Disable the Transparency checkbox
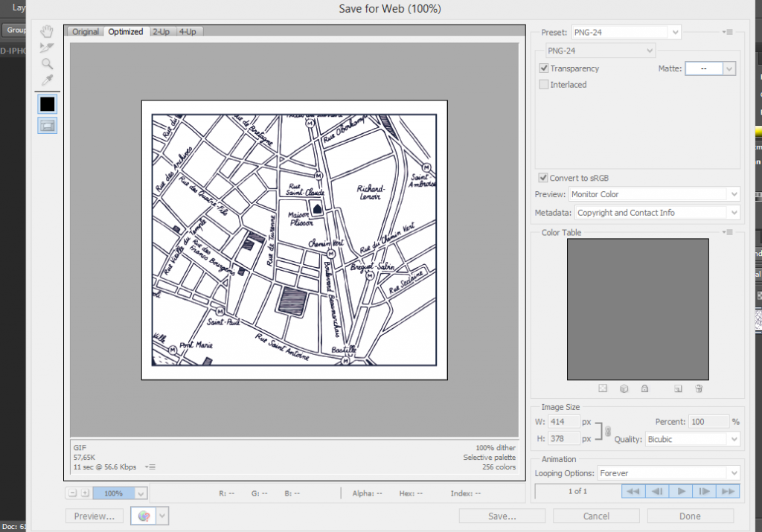 point(544,68)
